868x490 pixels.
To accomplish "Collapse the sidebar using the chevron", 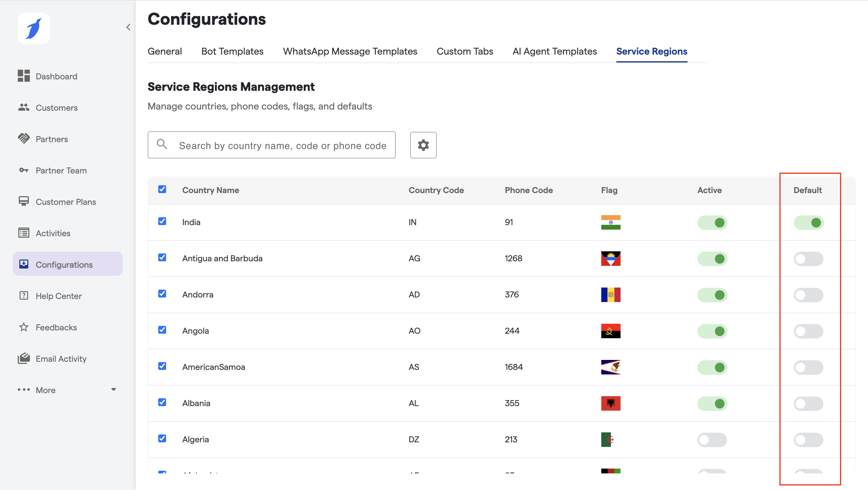I will click(128, 27).
